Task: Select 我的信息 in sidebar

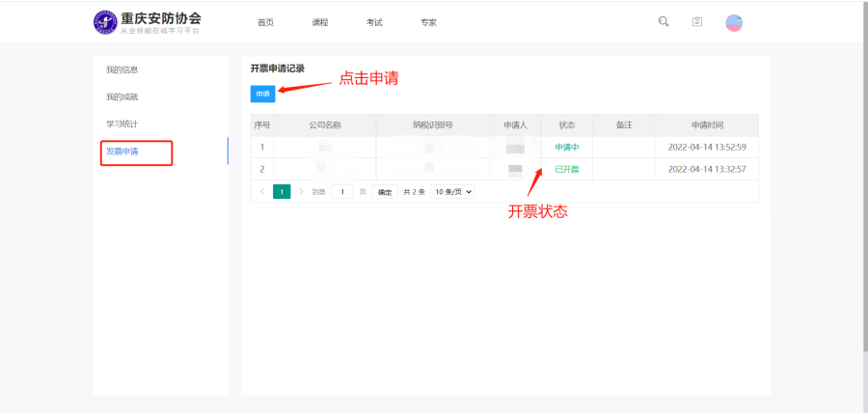Action: tap(122, 69)
